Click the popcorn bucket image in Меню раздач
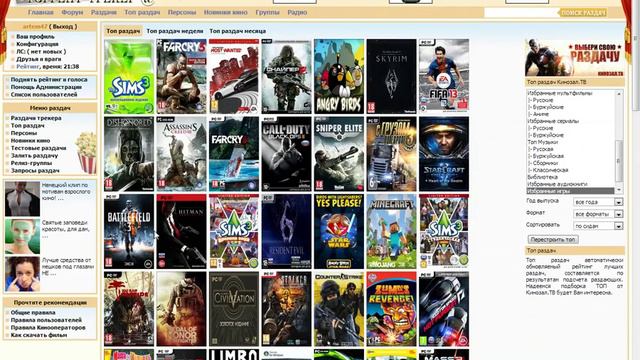 pyautogui.click(x=86, y=153)
